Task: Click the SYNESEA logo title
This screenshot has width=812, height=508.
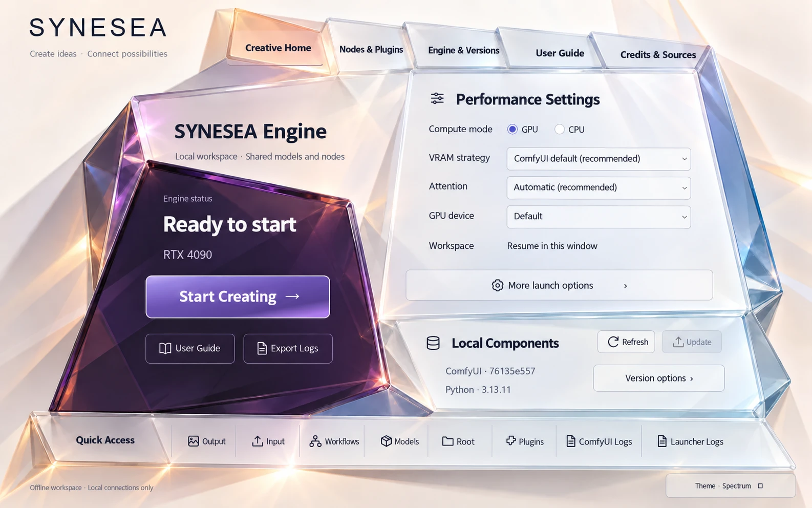Action: (x=98, y=28)
